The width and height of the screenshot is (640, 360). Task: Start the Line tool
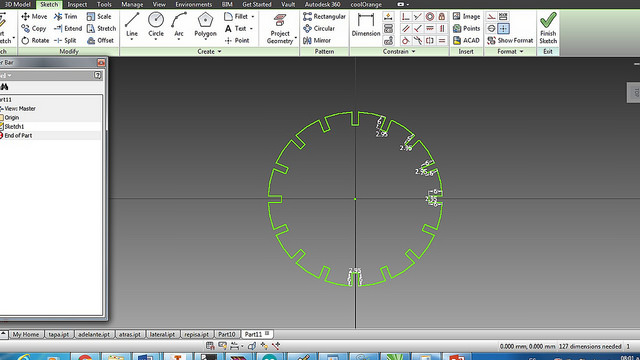132,25
